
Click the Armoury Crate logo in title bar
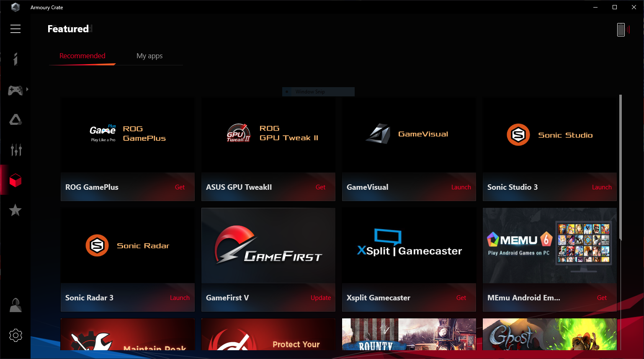point(15,7)
